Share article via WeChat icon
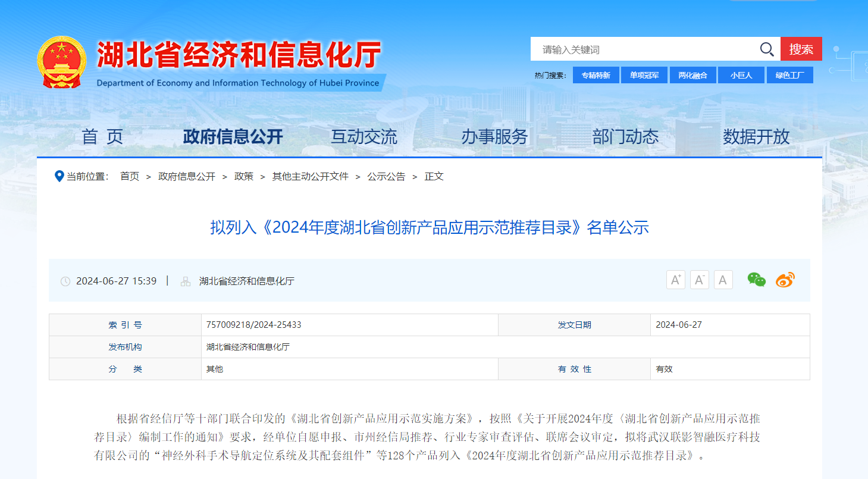The width and height of the screenshot is (868, 479). coord(756,280)
